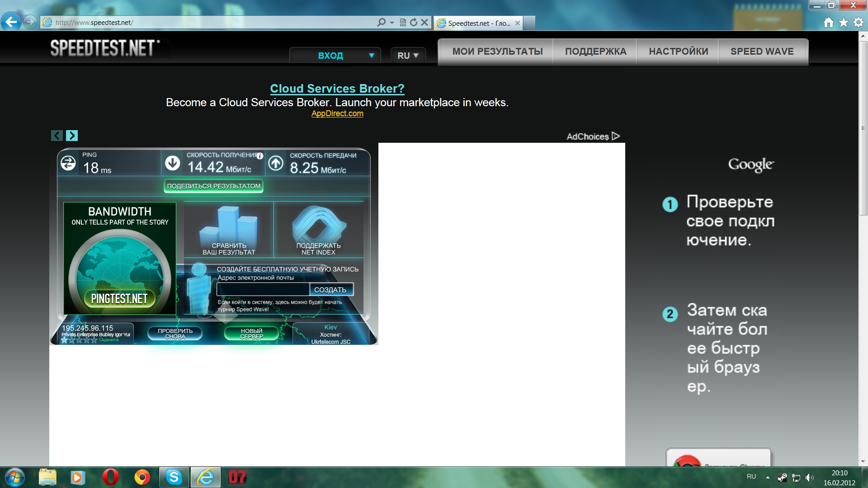Open the RU language dropdown
The height and width of the screenshot is (488, 868).
[x=408, y=56]
